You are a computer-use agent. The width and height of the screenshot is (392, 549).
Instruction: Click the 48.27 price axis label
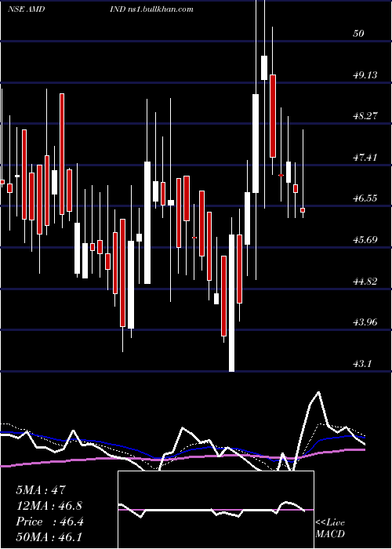[x=365, y=116]
